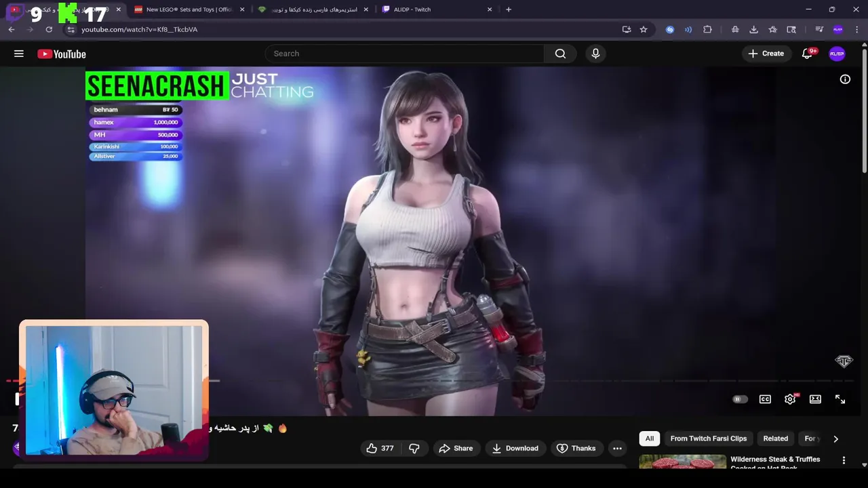Select the All filter chip

tap(649, 439)
